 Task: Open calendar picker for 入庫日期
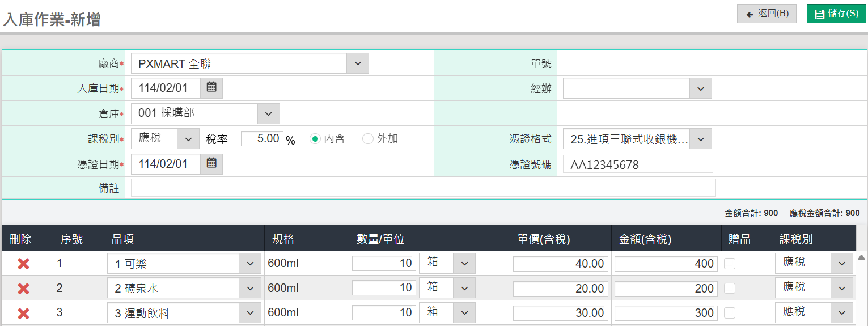(211, 88)
